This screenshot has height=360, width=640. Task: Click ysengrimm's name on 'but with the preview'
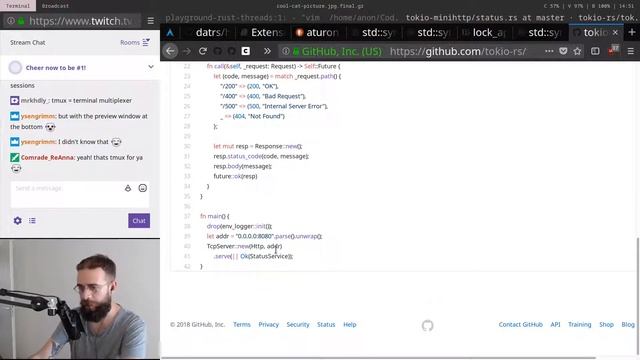(x=38, y=116)
